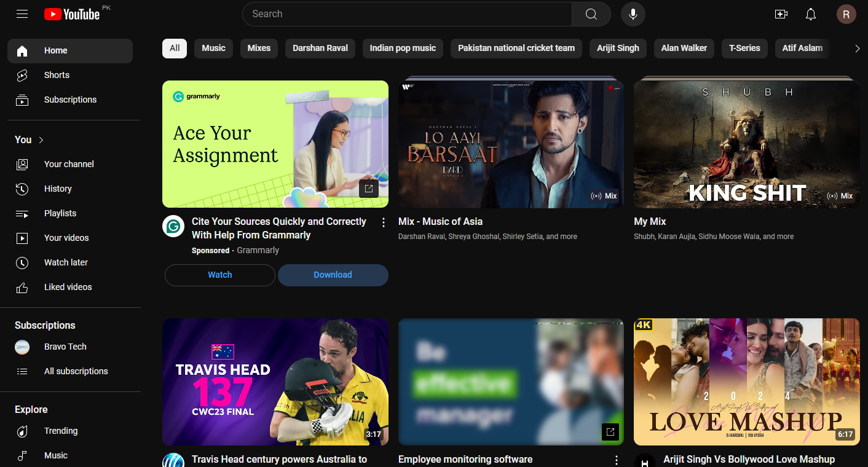Click the Your channel icon

coord(22,165)
